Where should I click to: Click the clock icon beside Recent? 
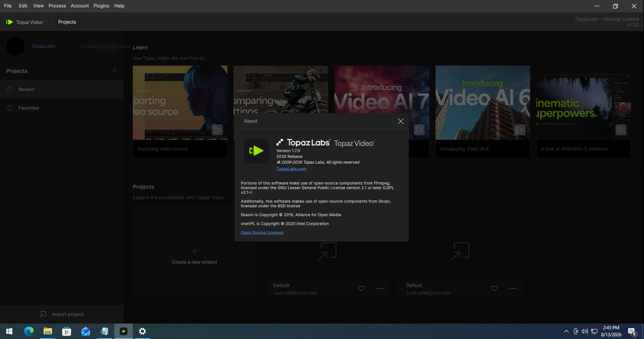[x=9, y=89]
